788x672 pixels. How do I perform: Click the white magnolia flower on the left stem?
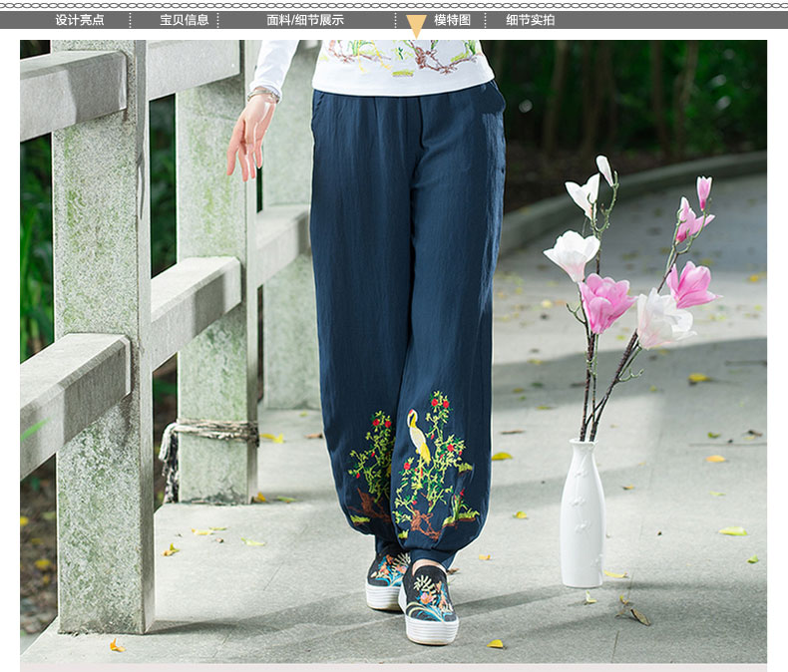coord(571,253)
